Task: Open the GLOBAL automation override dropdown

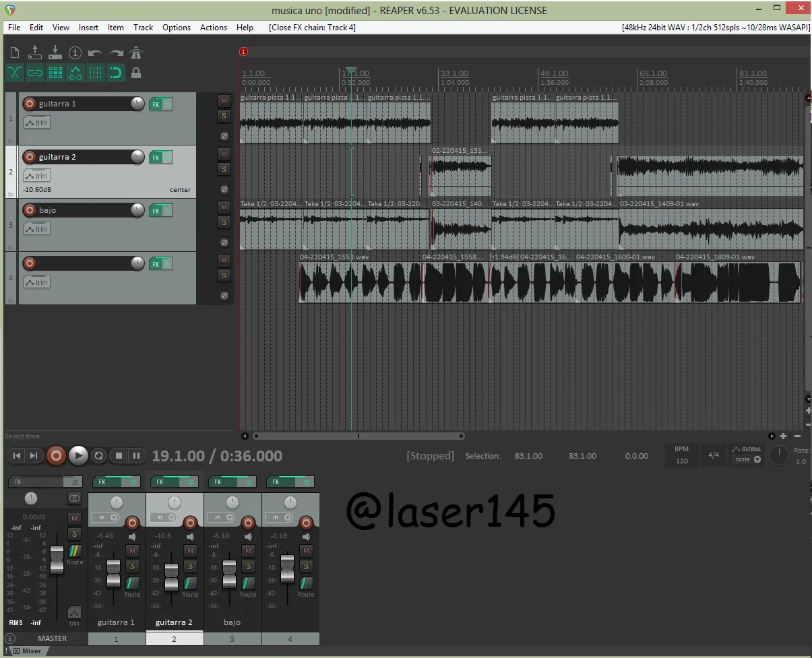Action: click(x=747, y=459)
